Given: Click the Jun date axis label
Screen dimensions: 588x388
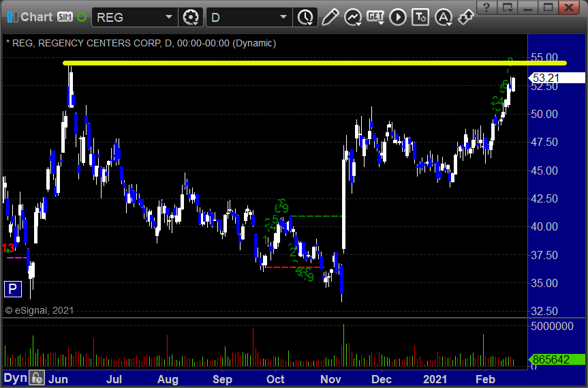Looking at the screenshot, I should coord(58,379).
